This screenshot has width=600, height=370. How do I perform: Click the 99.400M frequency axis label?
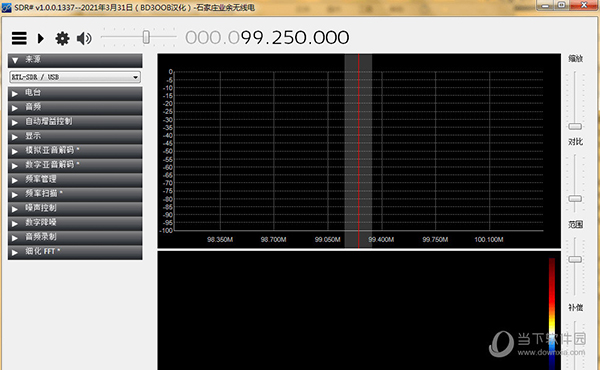point(381,240)
